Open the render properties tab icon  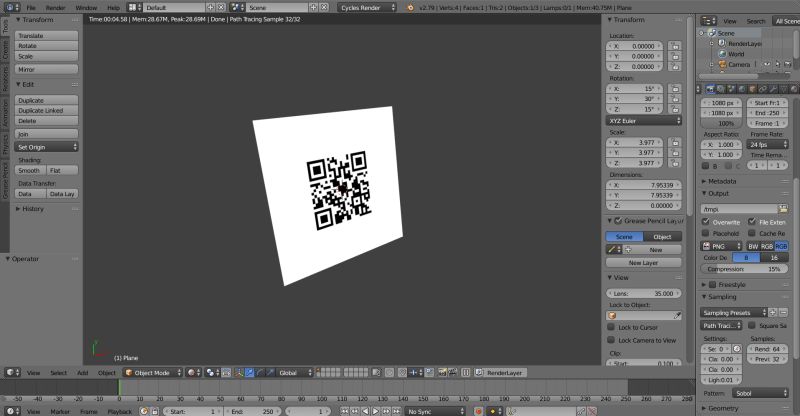coord(710,89)
